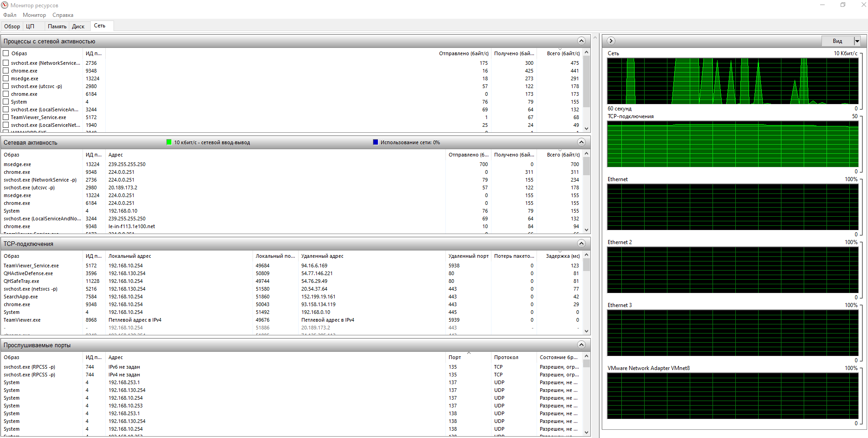Tick the msedge.exe process checkbox
This screenshot has height=438, width=868.
[6, 78]
